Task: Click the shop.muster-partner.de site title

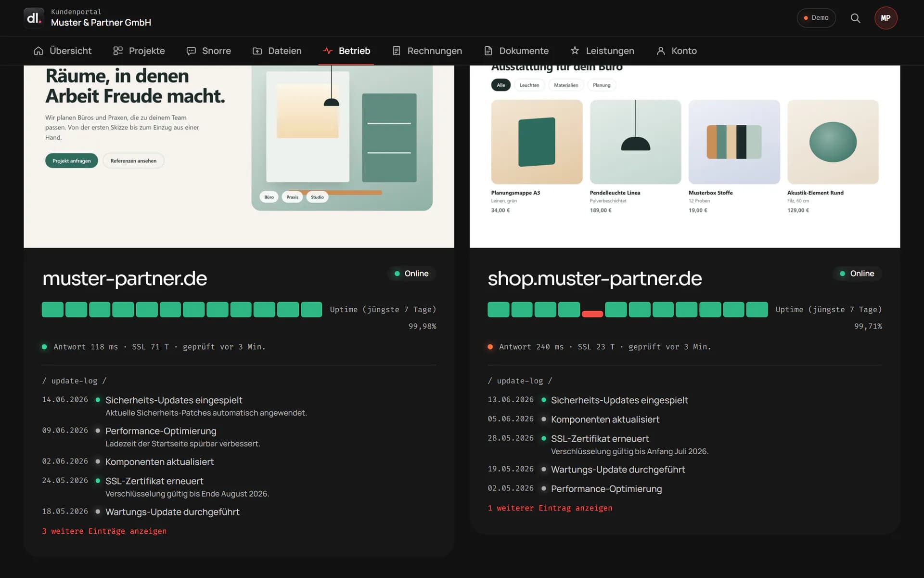Action: tap(595, 278)
